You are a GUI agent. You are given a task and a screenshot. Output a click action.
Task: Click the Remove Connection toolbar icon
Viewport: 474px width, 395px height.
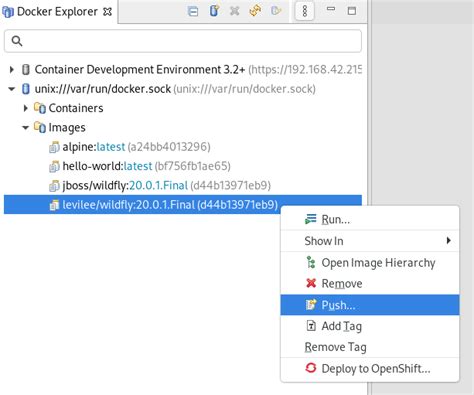pos(235,11)
